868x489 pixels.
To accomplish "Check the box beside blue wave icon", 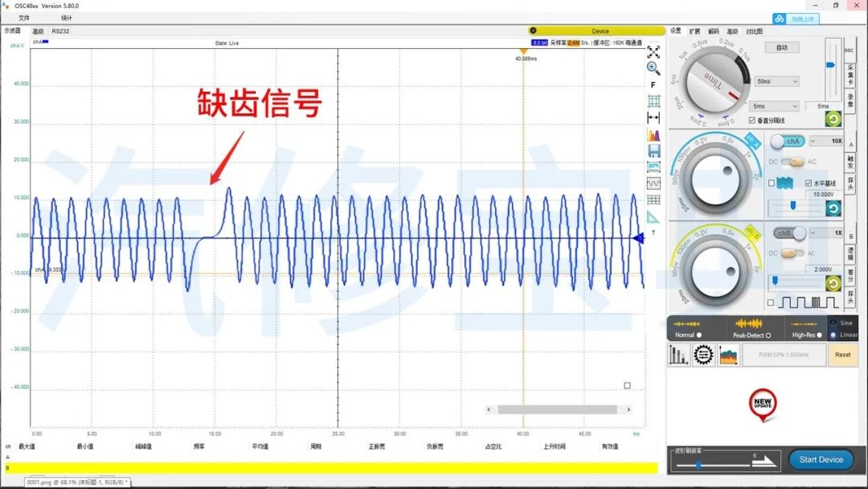I will [x=771, y=183].
